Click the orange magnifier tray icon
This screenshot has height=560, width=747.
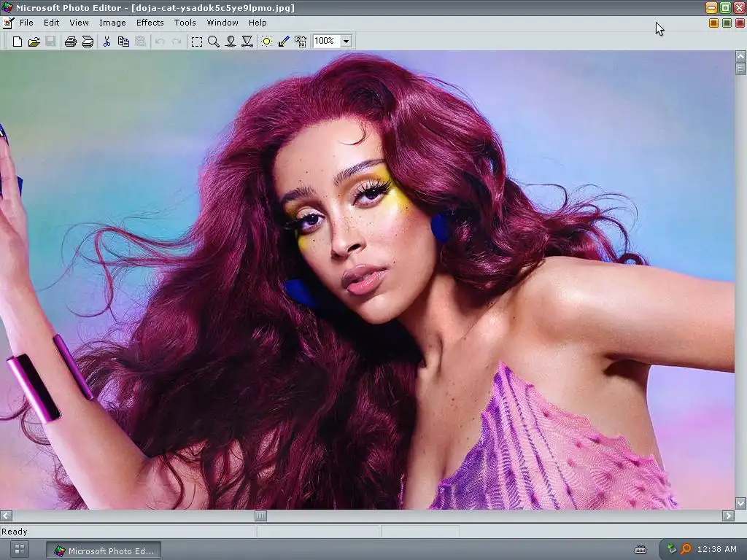(x=686, y=549)
